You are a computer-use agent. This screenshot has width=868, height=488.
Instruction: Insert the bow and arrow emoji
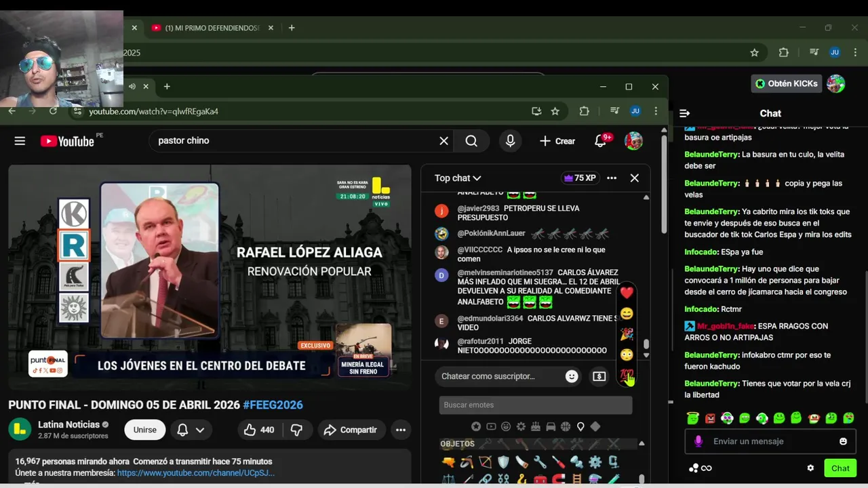pos(485,462)
